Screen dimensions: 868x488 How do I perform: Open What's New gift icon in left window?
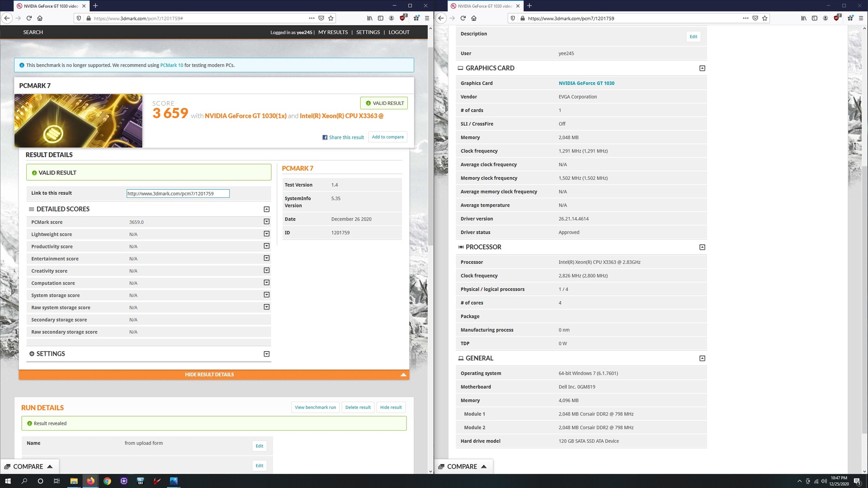pyautogui.click(x=416, y=18)
